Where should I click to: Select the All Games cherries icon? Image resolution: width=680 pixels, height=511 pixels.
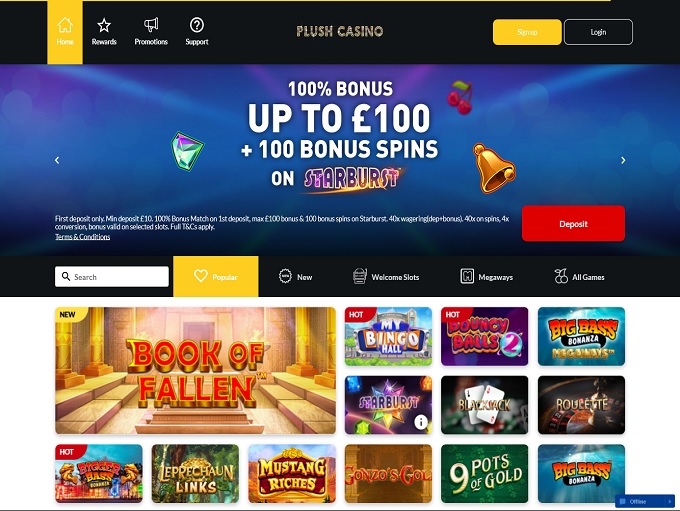(x=561, y=276)
